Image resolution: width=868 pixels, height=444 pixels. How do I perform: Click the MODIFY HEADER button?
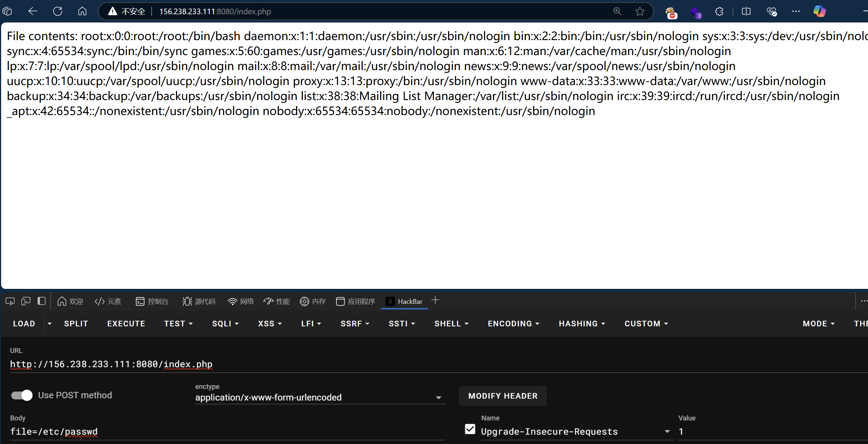click(x=503, y=396)
